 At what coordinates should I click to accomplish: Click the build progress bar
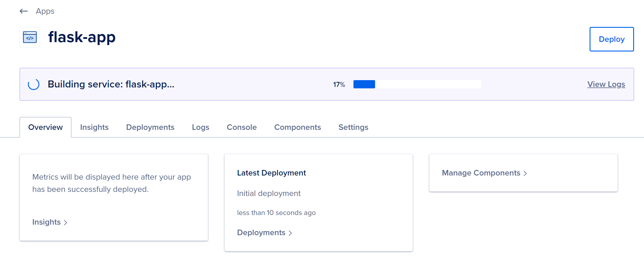tap(417, 84)
